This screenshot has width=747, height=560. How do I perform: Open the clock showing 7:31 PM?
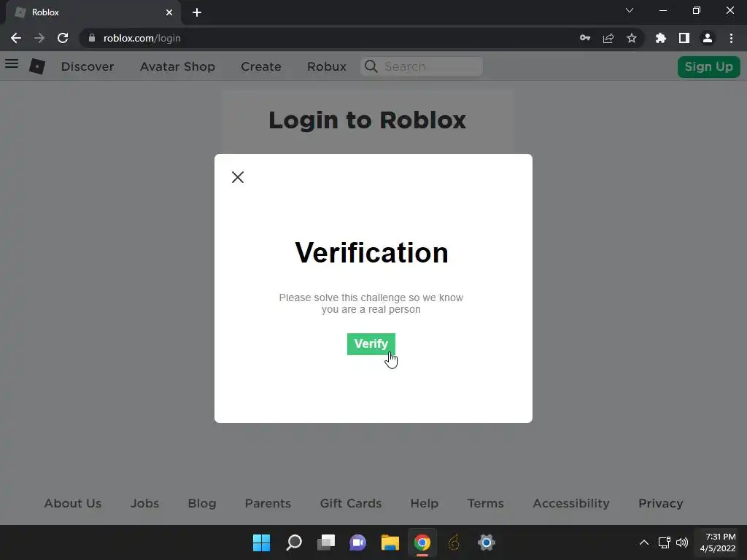[718, 542]
